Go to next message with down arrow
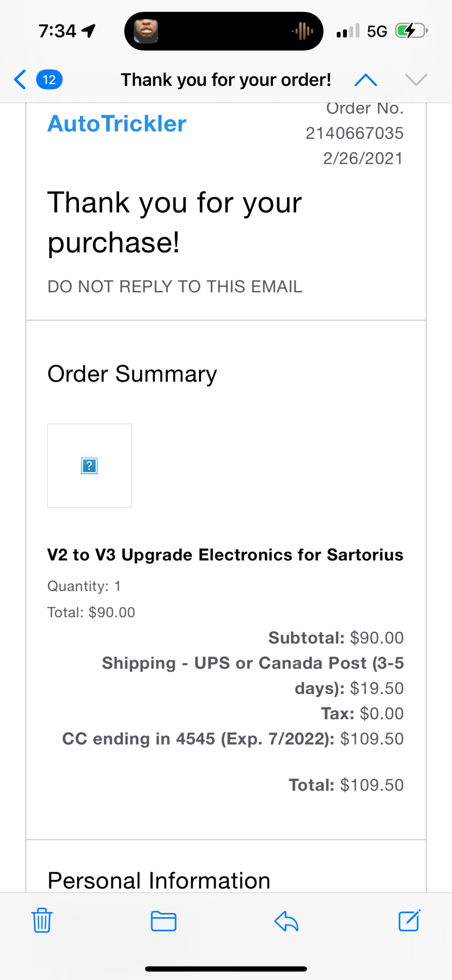Viewport: 452px width, 980px height. (x=416, y=80)
